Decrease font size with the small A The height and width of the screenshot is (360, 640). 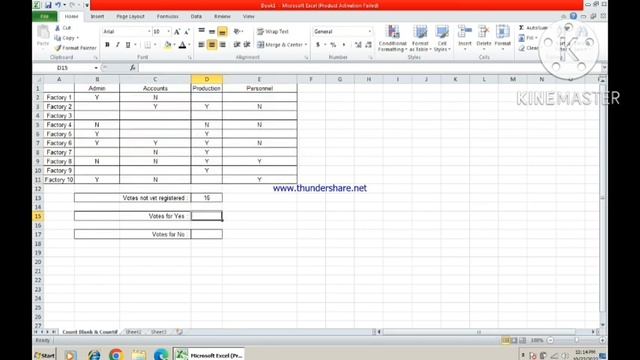187,31
